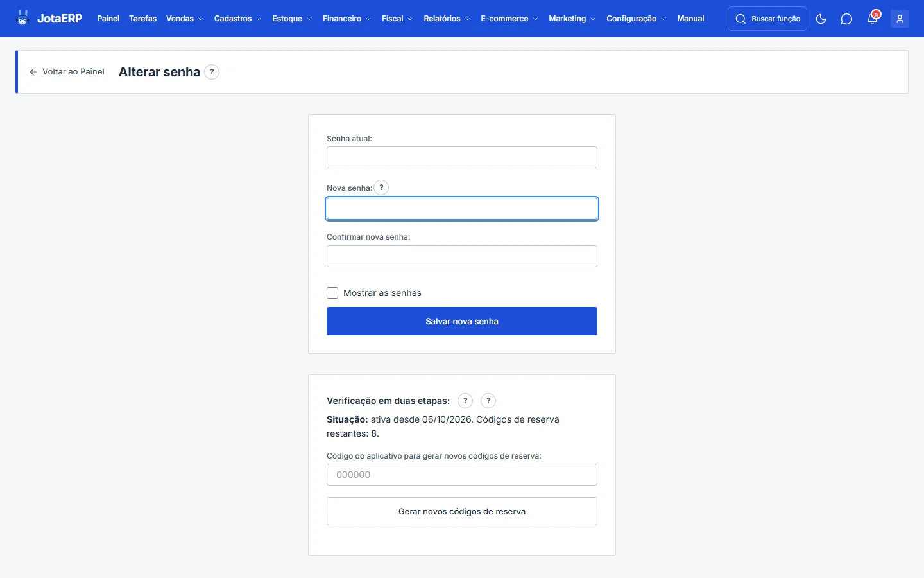
Task: Click Salvar nova senha button
Action: 462,321
